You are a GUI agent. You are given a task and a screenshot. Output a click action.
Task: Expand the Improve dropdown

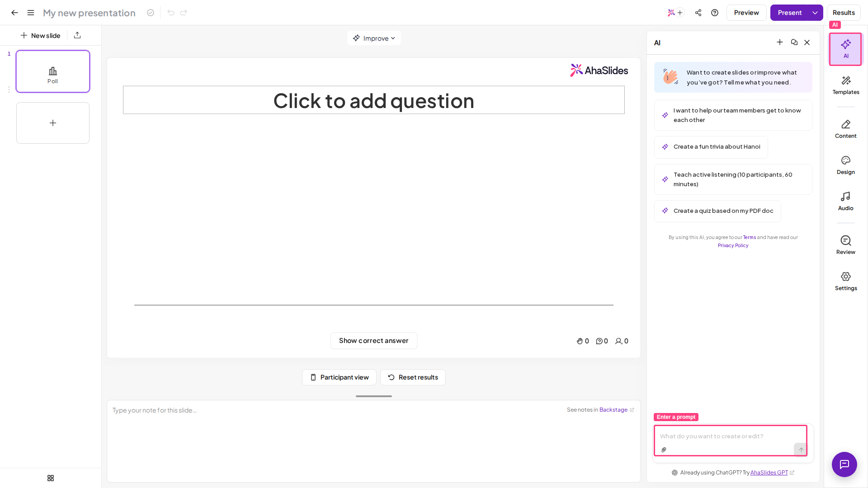click(x=374, y=38)
